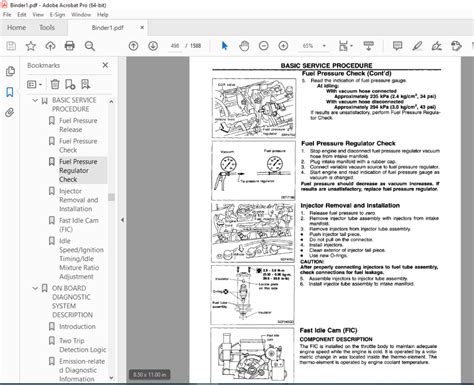The width and height of the screenshot is (474, 385).
Task: Close the Bookmarks panel
Action: (105, 65)
